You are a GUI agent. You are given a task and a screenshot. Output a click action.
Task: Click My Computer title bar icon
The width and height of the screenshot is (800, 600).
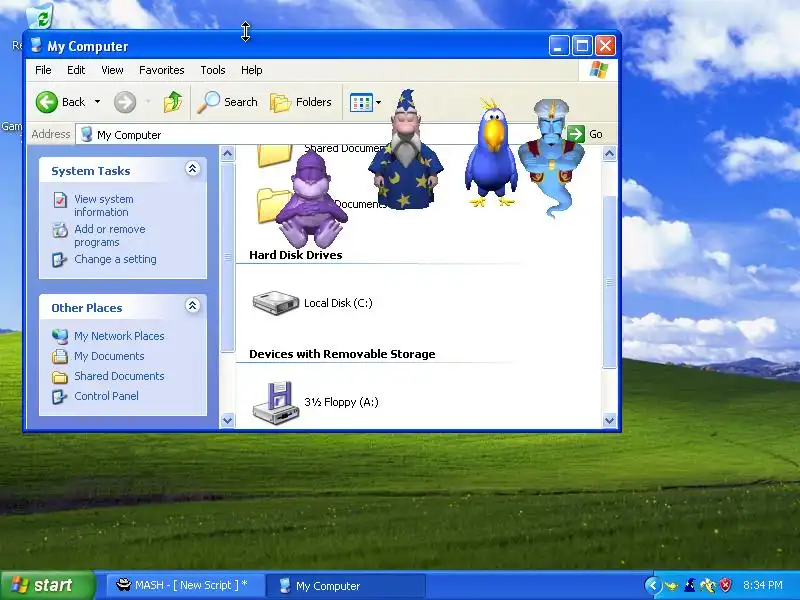[x=36, y=45]
